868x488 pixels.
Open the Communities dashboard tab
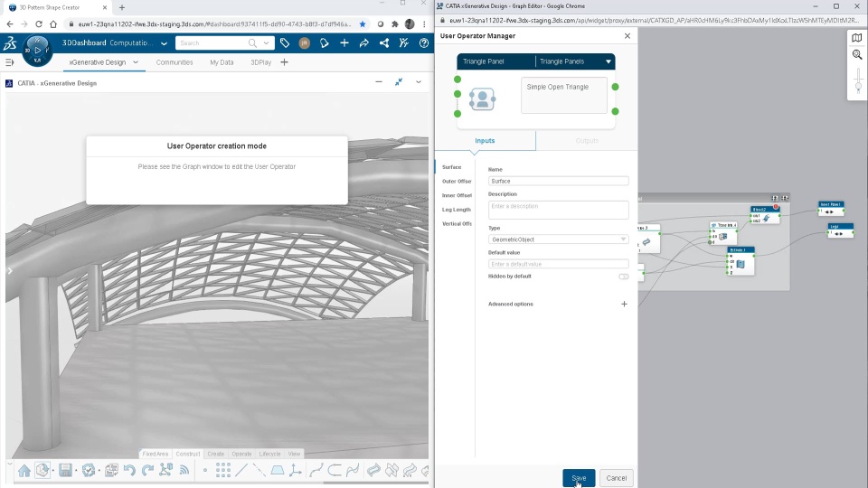click(175, 62)
